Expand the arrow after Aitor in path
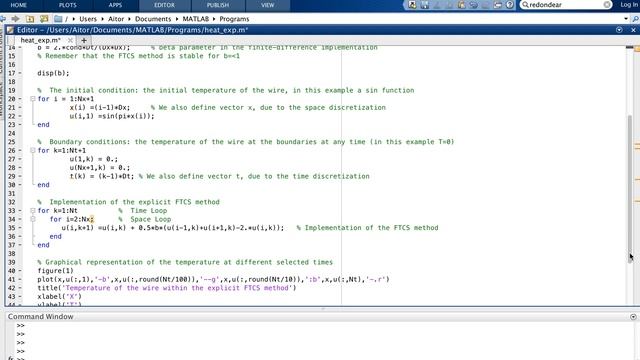The image size is (640, 360). click(x=129, y=19)
